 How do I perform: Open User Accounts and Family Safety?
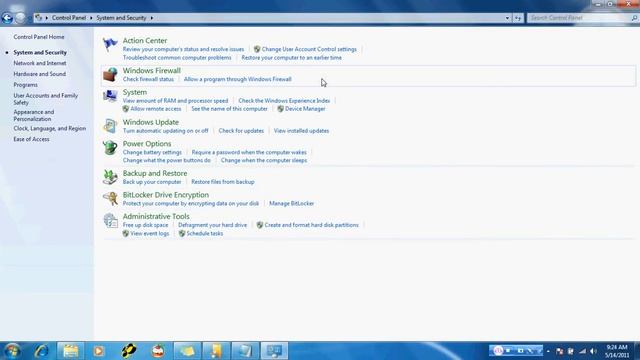pos(45,99)
